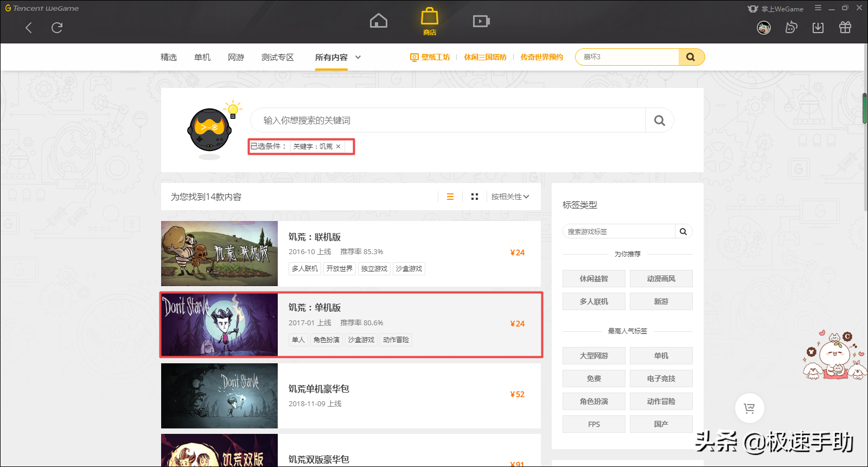This screenshot has width=868, height=467.
Task: Open the video section icon in top bar
Action: [x=481, y=21]
